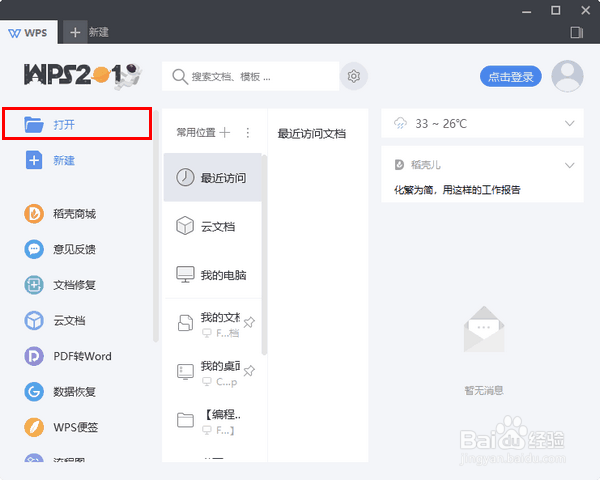Click the weather rain cloud icon

coord(400,123)
